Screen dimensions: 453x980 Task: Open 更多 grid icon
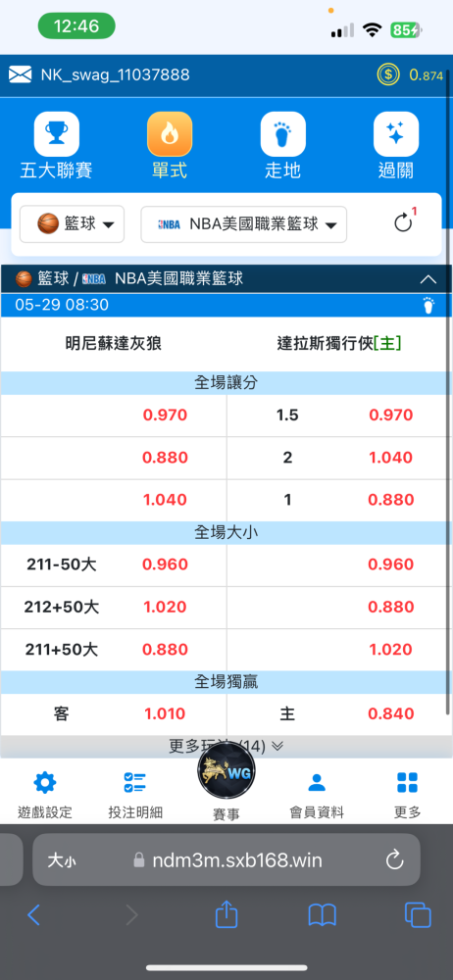(x=407, y=782)
